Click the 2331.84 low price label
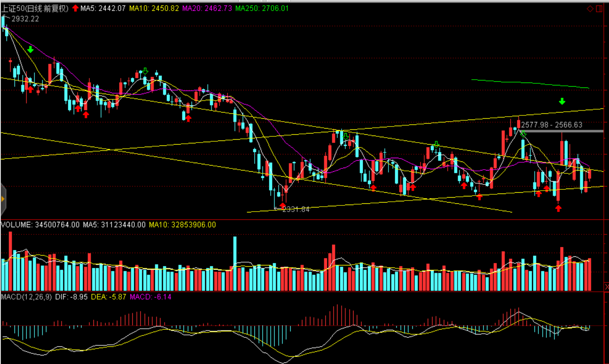Image resolution: width=609 pixels, height=364 pixels. (296, 210)
